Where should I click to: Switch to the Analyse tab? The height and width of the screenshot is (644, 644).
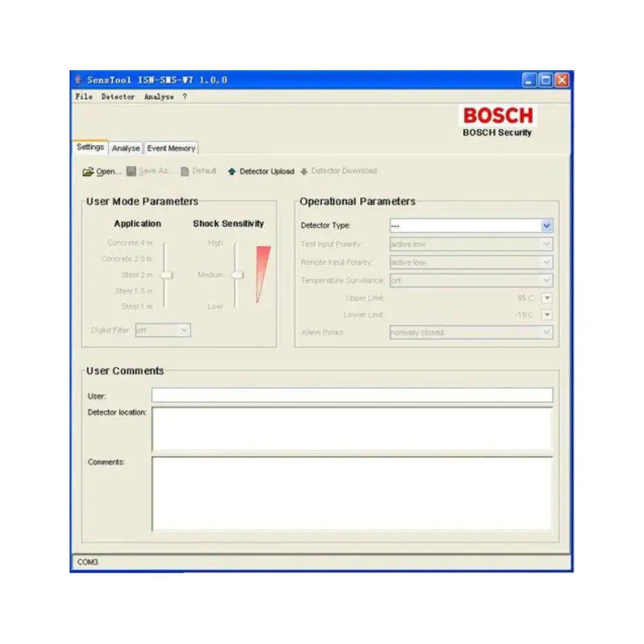[126, 148]
